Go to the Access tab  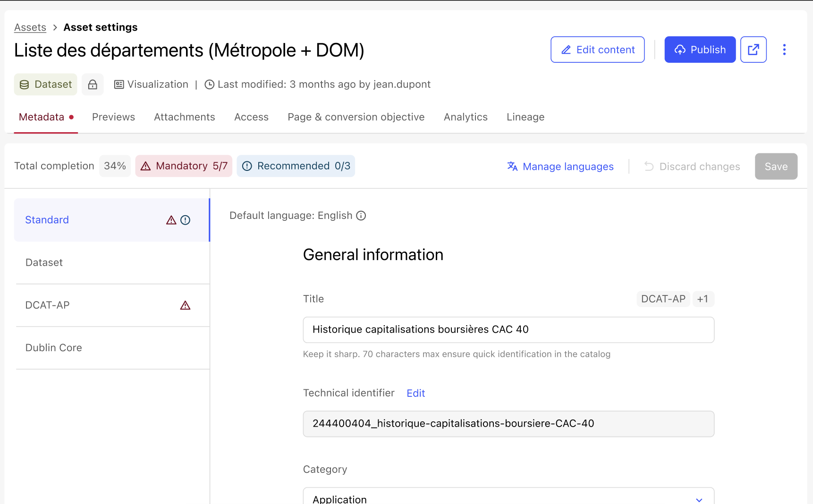click(x=251, y=117)
